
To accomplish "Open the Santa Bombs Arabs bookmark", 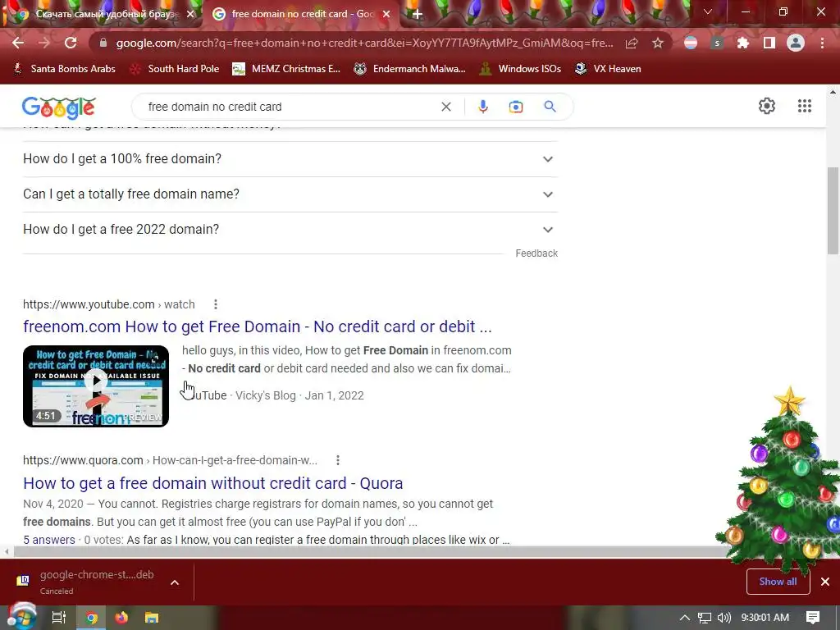I will (64, 69).
